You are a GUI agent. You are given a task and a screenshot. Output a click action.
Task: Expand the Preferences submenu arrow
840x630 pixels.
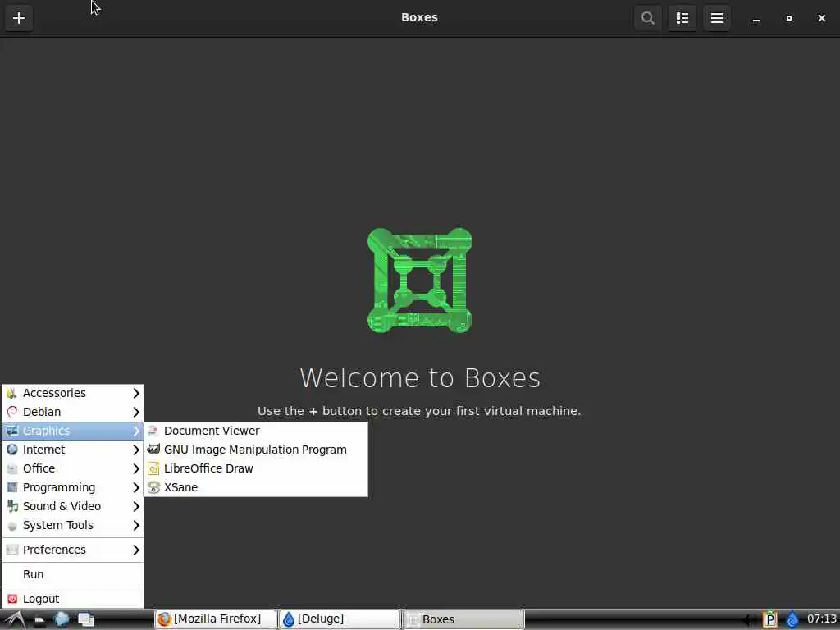click(136, 550)
